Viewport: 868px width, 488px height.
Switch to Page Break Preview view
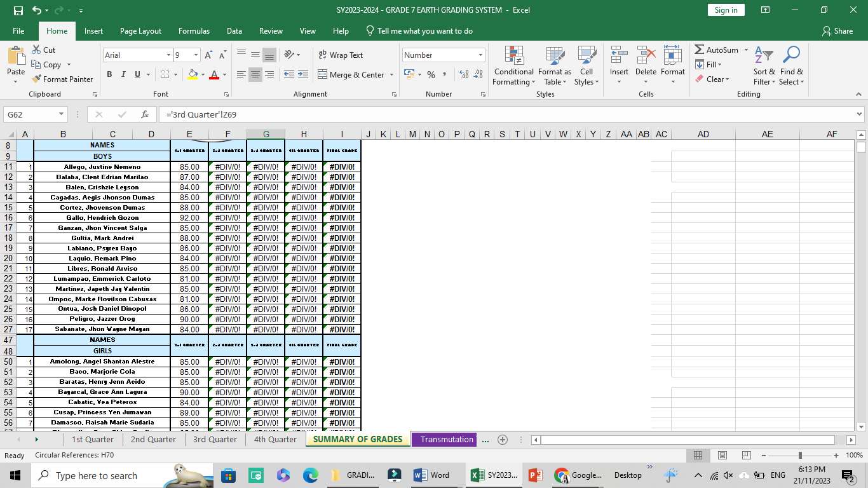[746, 456]
